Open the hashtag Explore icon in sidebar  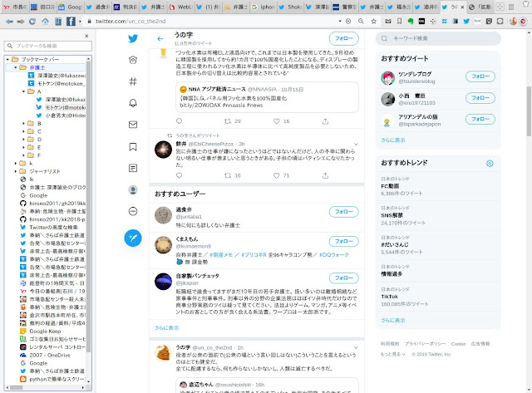tap(133, 81)
